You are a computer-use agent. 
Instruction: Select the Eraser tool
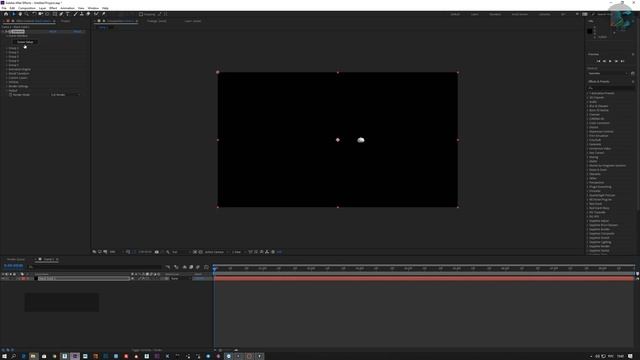click(88, 14)
